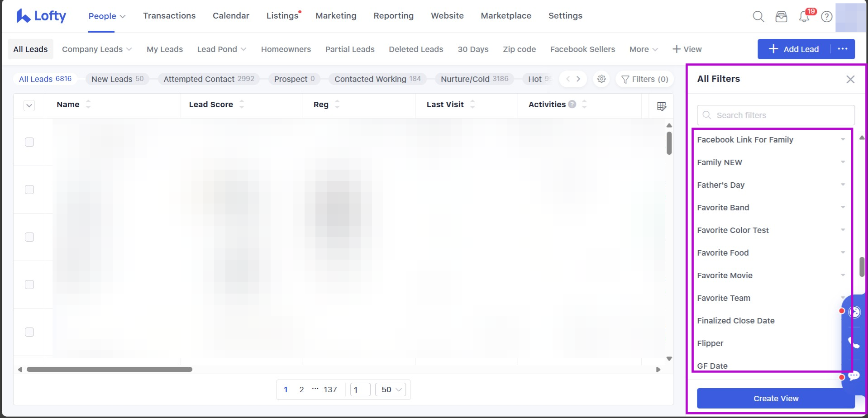Switch to the Deleted Leads tab

click(x=416, y=49)
